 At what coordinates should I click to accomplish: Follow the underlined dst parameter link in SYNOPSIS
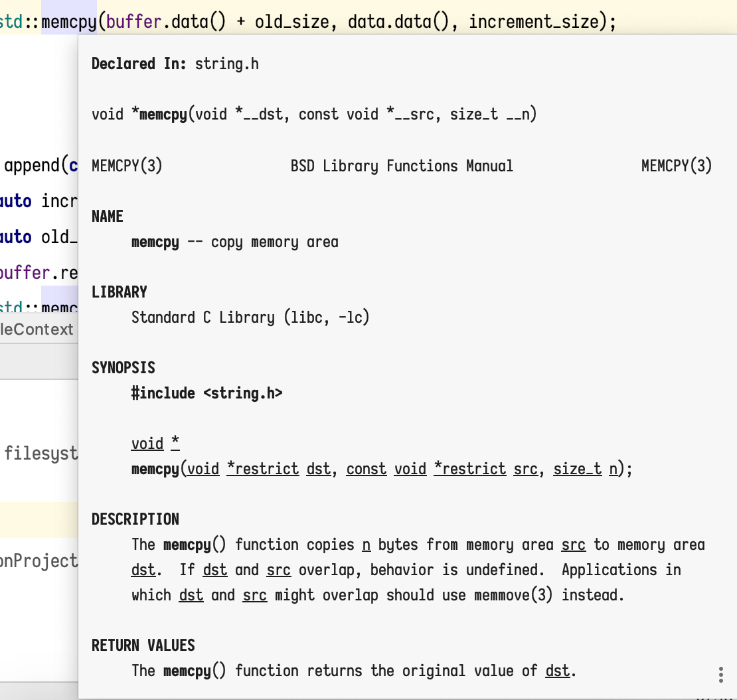[x=317, y=468]
